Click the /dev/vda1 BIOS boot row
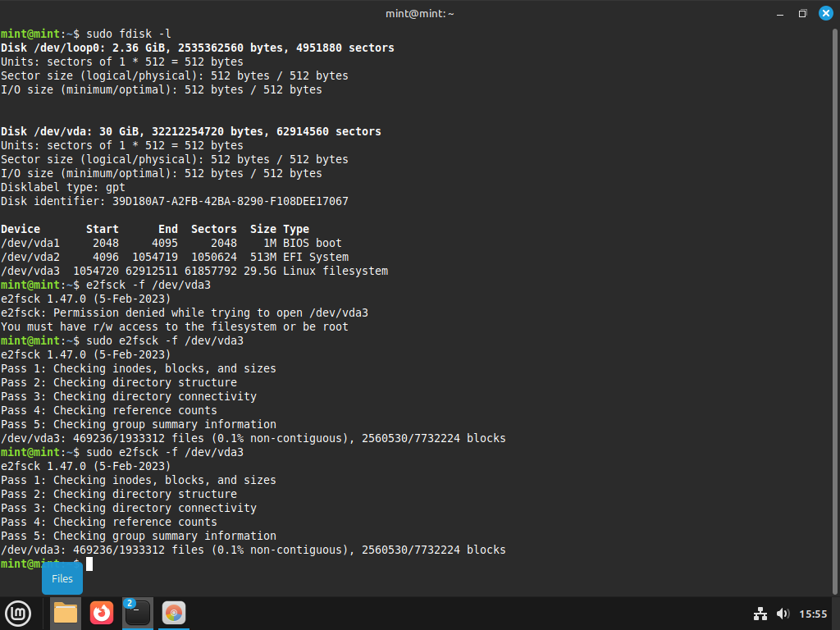 [x=171, y=243]
